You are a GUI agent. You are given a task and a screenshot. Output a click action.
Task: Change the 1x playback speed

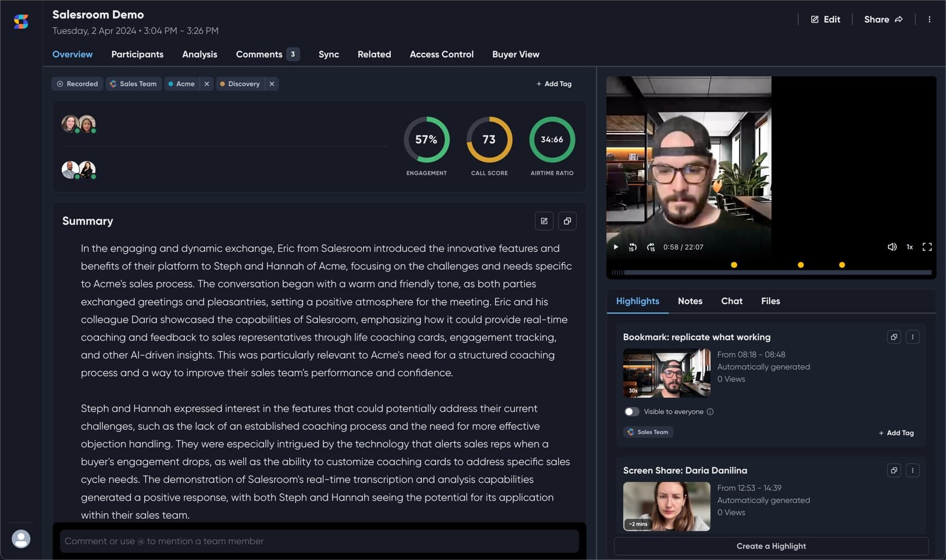point(910,247)
